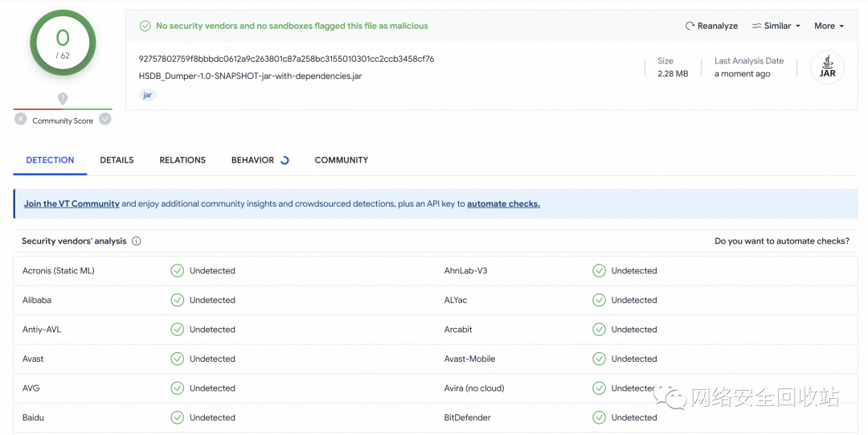Click the Avira (no cloud) vendor name

474,388
